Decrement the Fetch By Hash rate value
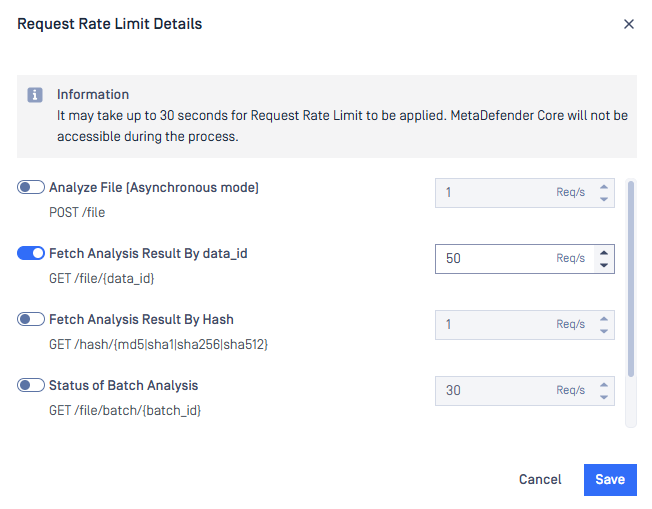Image resolution: width=652 pixels, height=509 pixels. click(x=604, y=331)
